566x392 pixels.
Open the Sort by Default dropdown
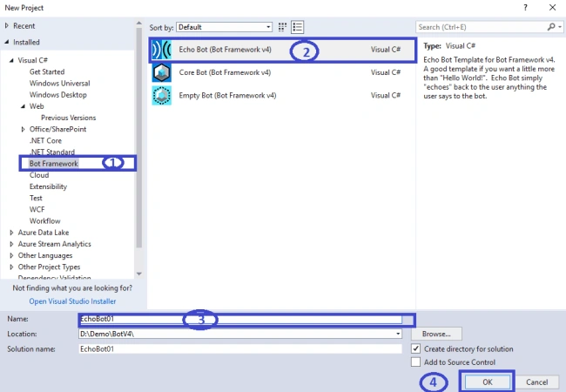click(x=224, y=27)
